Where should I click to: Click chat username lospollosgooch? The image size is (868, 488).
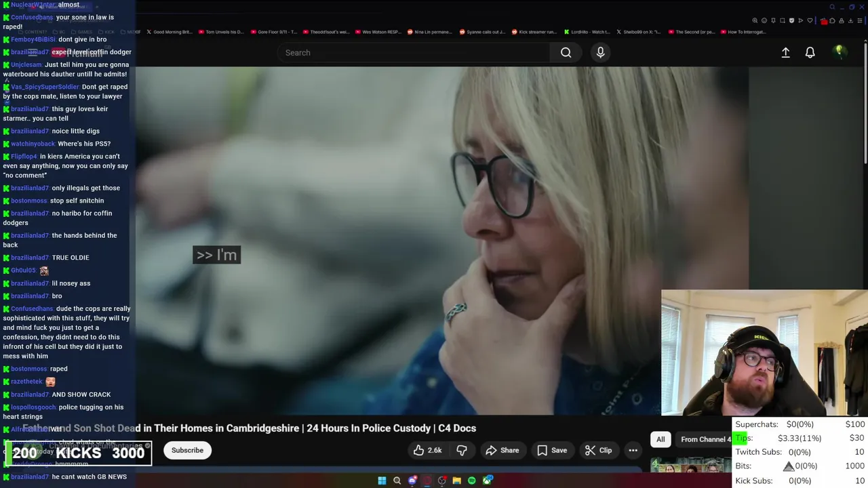point(33,407)
